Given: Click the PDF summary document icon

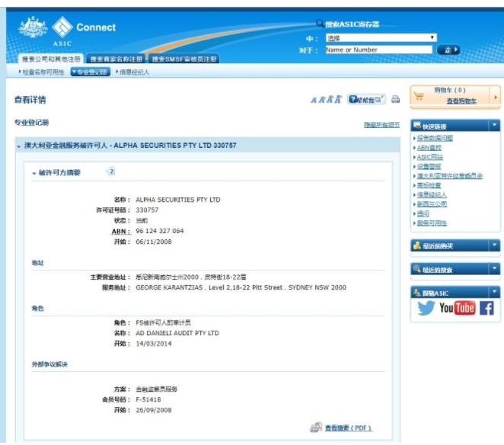Looking at the screenshot, I should tap(316, 427).
